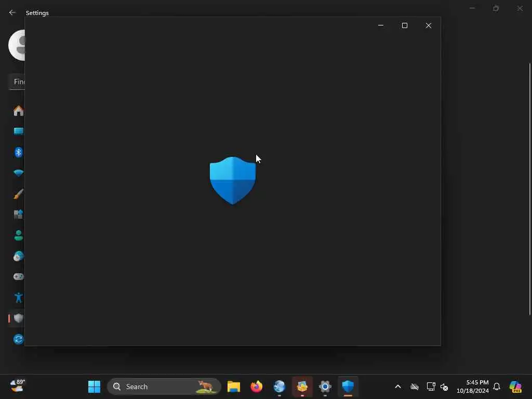The image size is (532, 399).
Task: Open the weather widget showing 89°
Action: (x=17, y=386)
